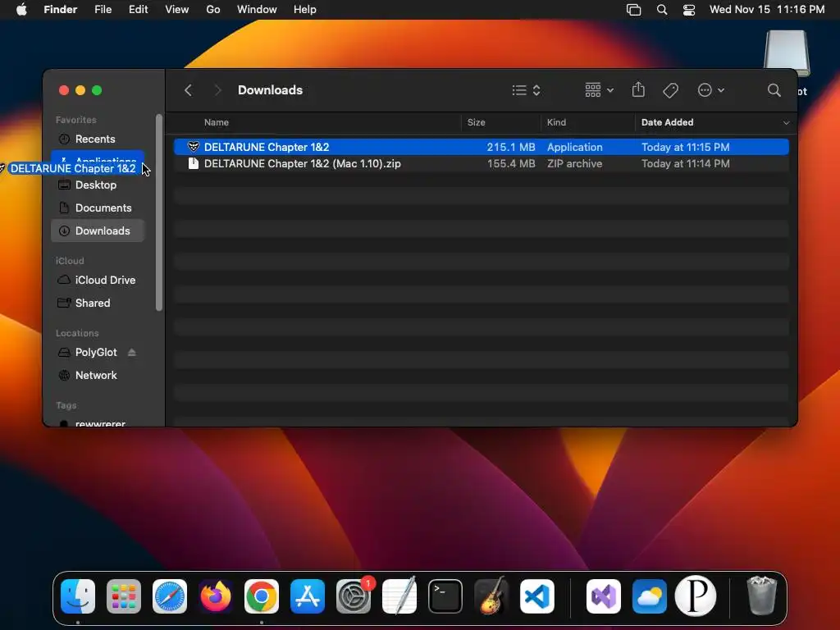Click the date and time in menu bar
This screenshot has height=630, width=840.
[767, 10]
